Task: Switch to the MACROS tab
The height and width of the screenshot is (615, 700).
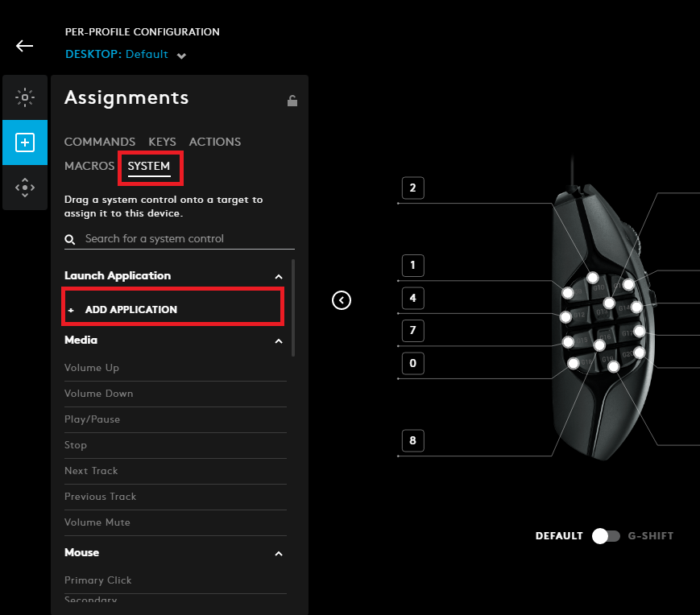Action: click(x=89, y=166)
